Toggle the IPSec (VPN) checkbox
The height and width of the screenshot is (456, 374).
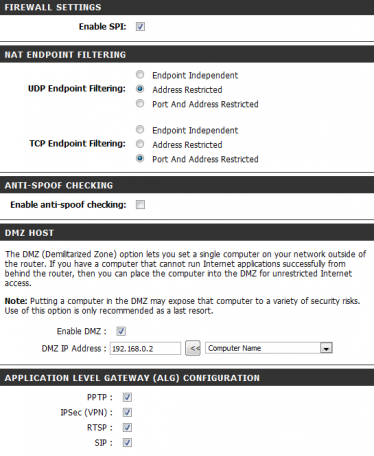[x=127, y=412]
